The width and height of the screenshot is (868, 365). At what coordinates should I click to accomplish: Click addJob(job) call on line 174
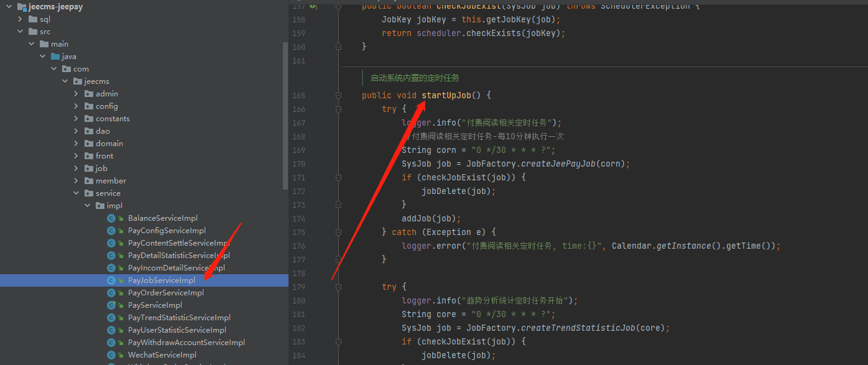(431, 218)
